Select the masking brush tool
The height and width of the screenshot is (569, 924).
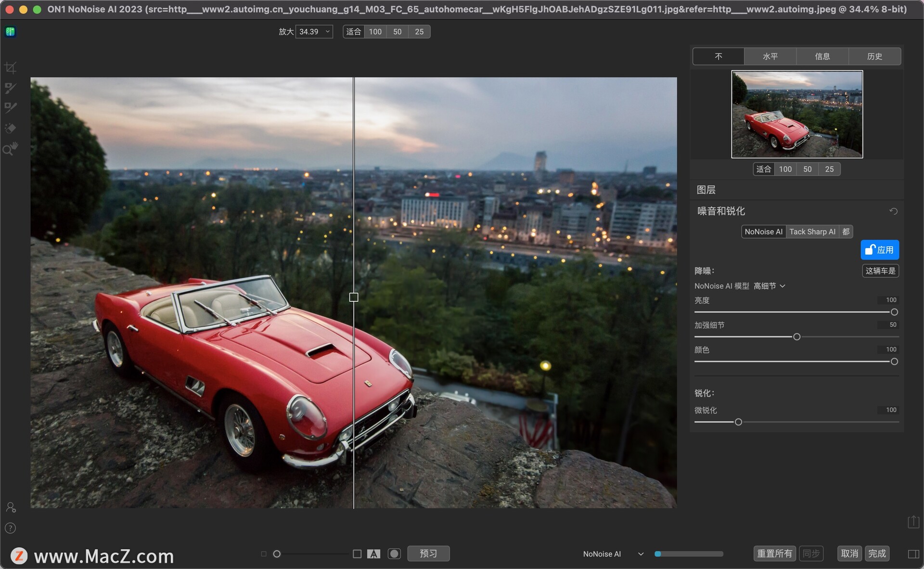pos(11,88)
